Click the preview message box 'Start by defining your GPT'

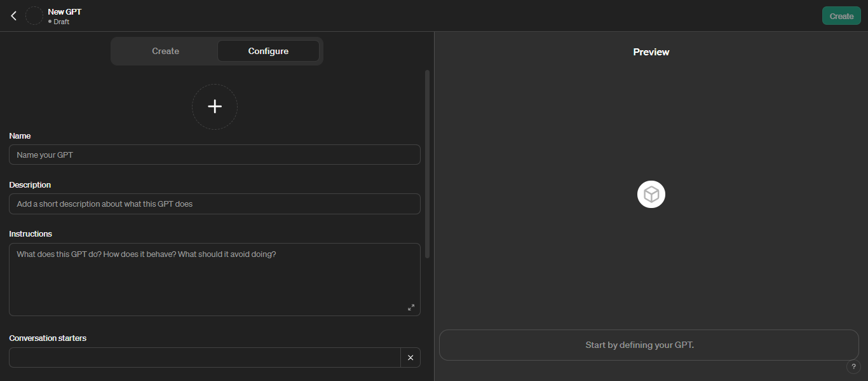coord(649,345)
